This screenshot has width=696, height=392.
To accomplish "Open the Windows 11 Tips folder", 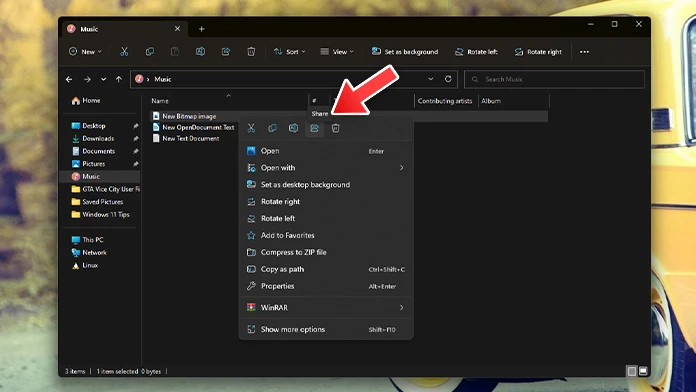I will coord(100,214).
